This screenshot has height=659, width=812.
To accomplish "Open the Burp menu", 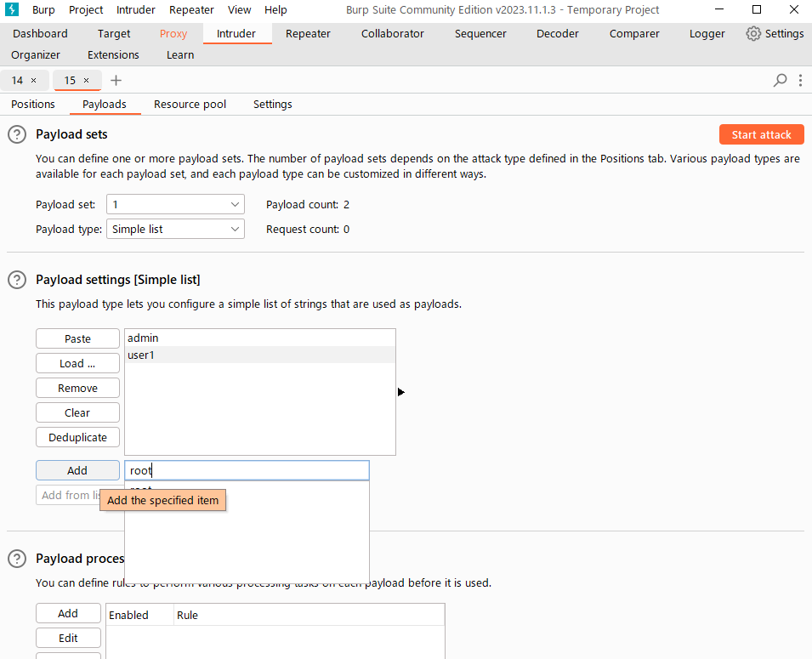I will (43, 10).
